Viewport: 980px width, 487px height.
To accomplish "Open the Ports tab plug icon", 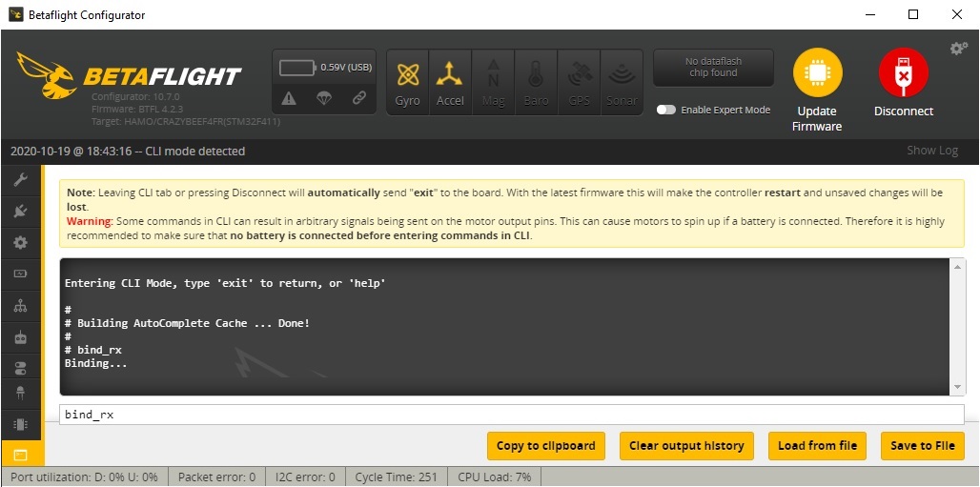I will 21,212.
